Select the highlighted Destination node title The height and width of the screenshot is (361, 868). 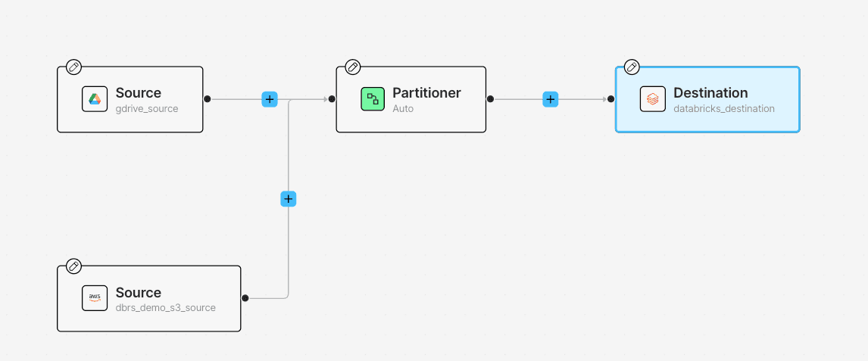point(710,93)
